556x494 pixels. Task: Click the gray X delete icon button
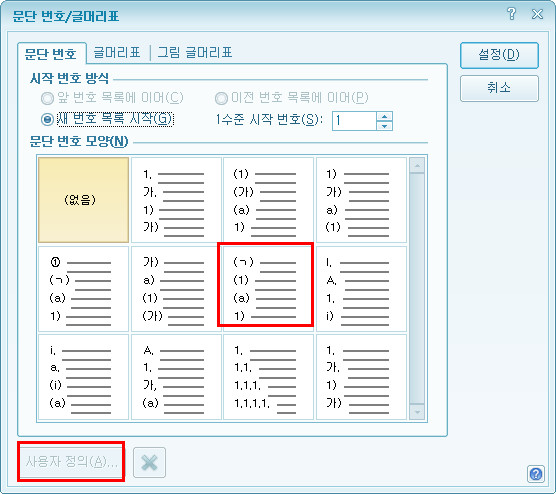pos(149,462)
